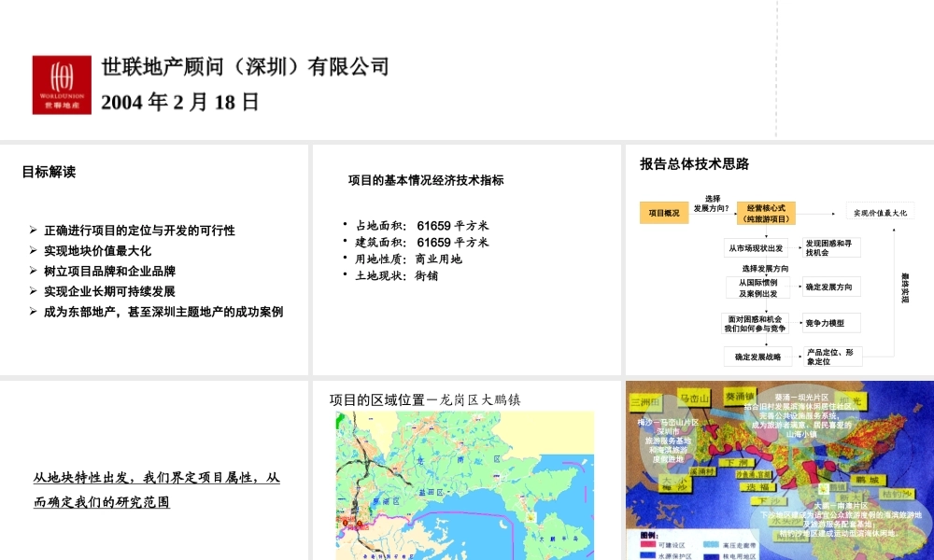Click the yellow 溪涌村 map label
934x560 pixels.
click(702, 471)
